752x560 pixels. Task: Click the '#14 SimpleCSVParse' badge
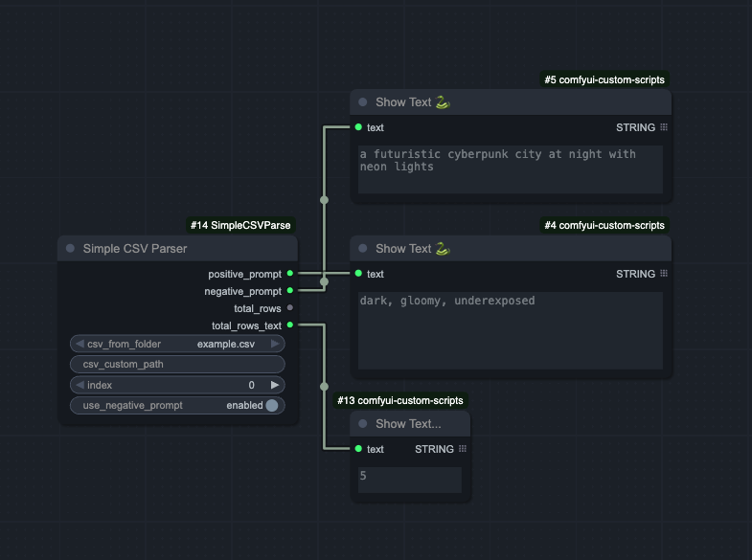pyautogui.click(x=240, y=225)
